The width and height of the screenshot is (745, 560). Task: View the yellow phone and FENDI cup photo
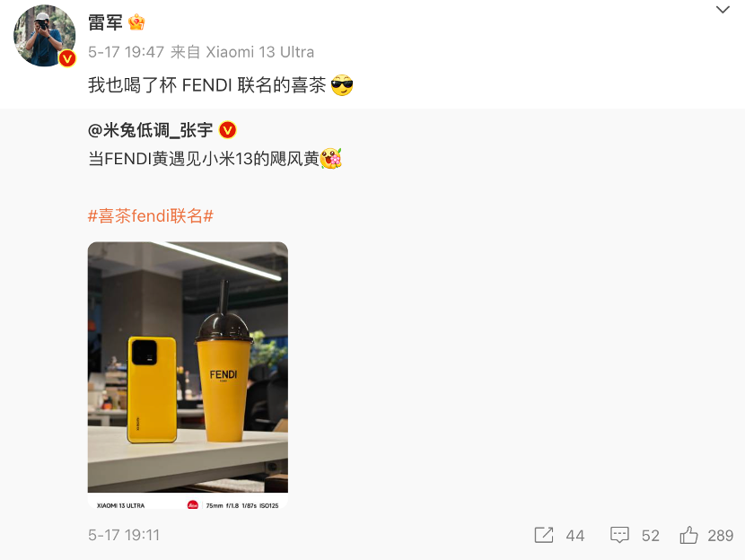pos(188,375)
